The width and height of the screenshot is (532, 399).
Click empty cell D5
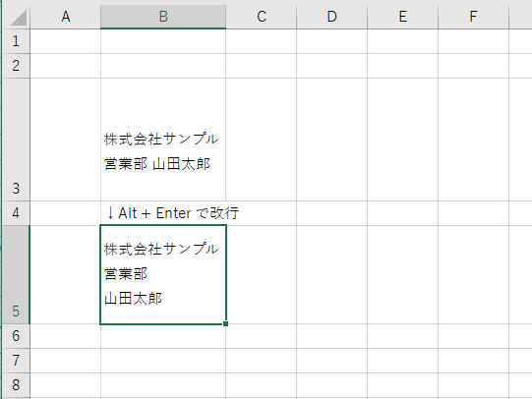point(331,274)
